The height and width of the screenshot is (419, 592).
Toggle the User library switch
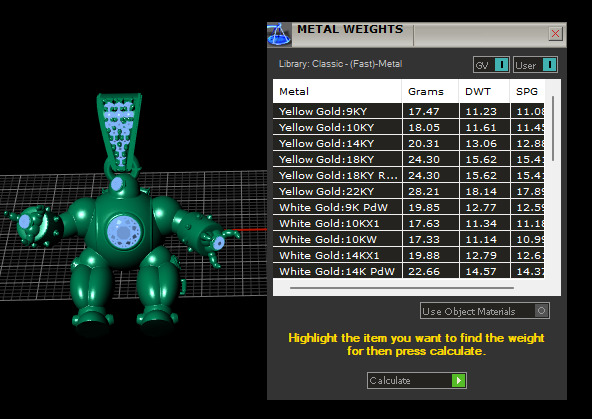click(535, 65)
